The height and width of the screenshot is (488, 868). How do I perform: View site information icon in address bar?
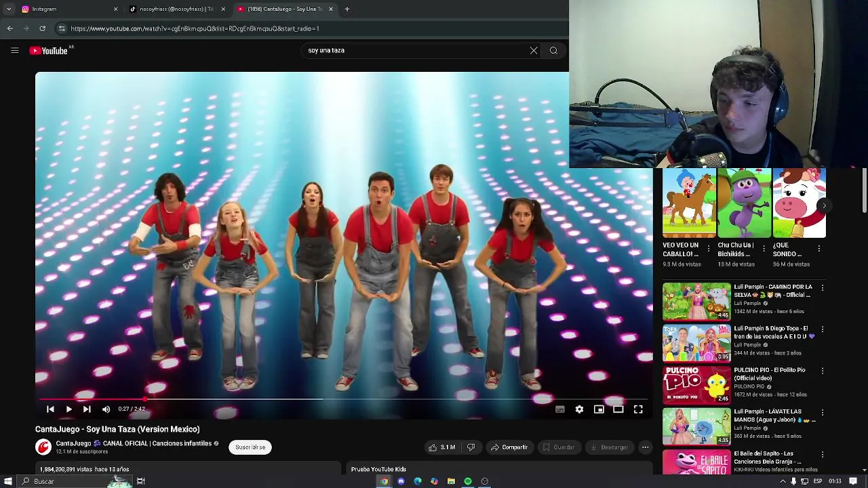click(62, 28)
